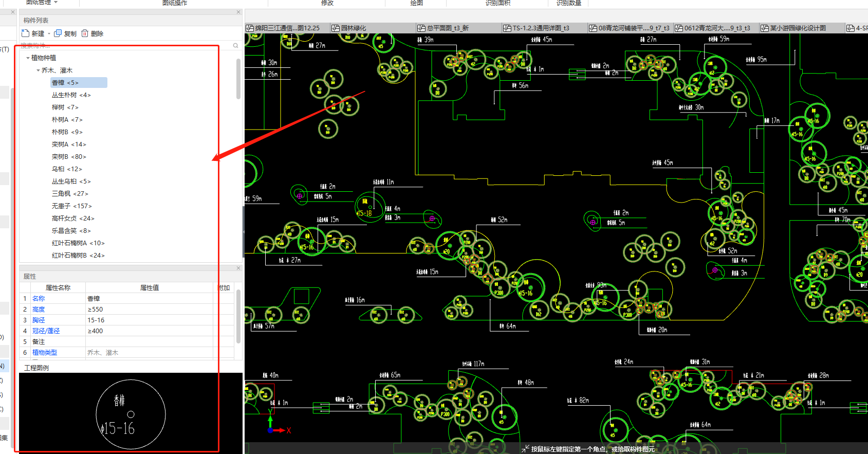Collapse the 植物种植 tree node
Viewport: 868px width, 454px height.
pyautogui.click(x=28, y=58)
